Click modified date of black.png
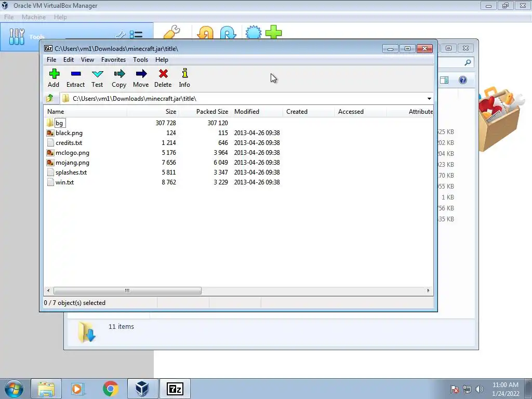This screenshot has width=532, height=399. click(257, 133)
